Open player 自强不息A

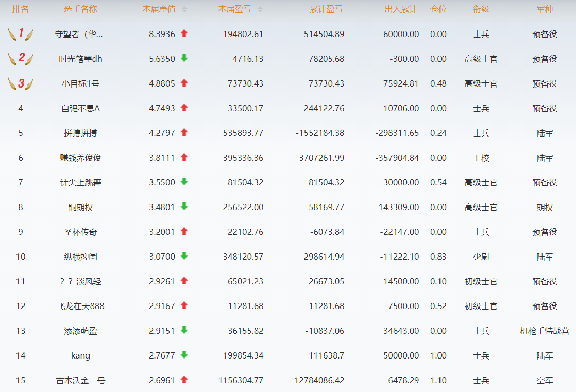80,108
